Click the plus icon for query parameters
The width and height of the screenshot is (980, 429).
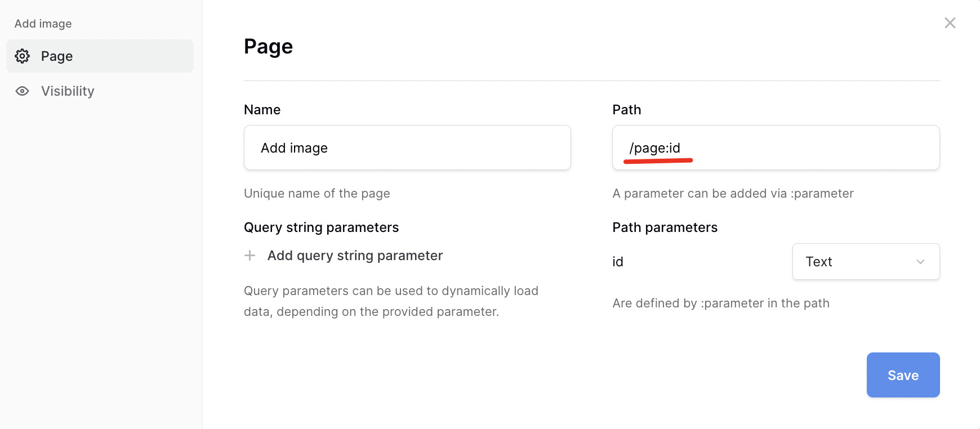(x=250, y=256)
